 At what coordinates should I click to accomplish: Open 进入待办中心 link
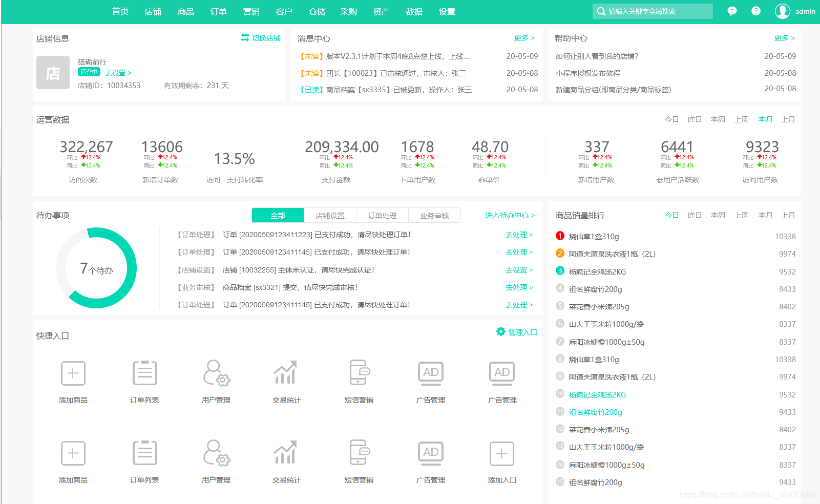pos(510,215)
